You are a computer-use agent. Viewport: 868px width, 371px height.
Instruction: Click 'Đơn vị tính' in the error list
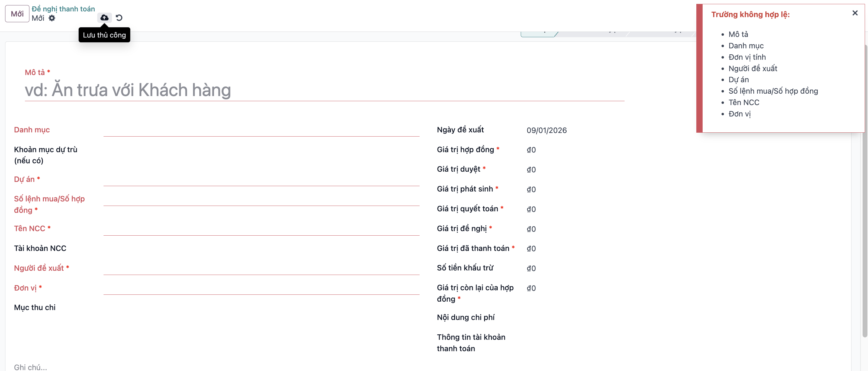click(x=747, y=57)
